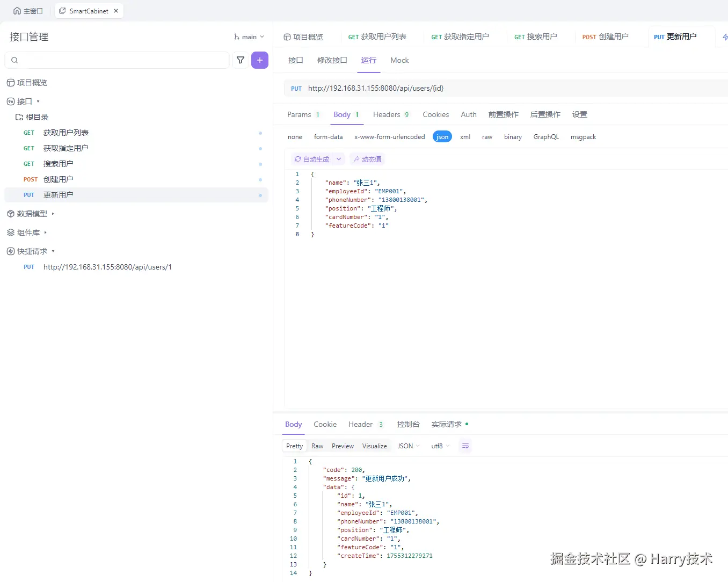Click the 动态值 magic wand button
The width and height of the screenshot is (728, 582).
(368, 159)
